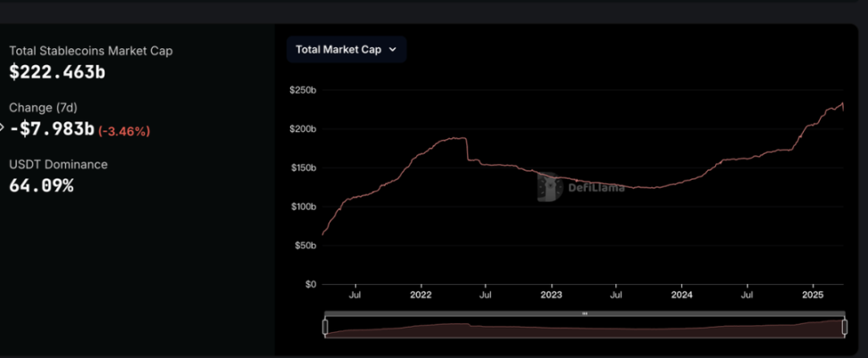Click the Change (7d) label
Screen dimensions: 868x358
point(44,107)
